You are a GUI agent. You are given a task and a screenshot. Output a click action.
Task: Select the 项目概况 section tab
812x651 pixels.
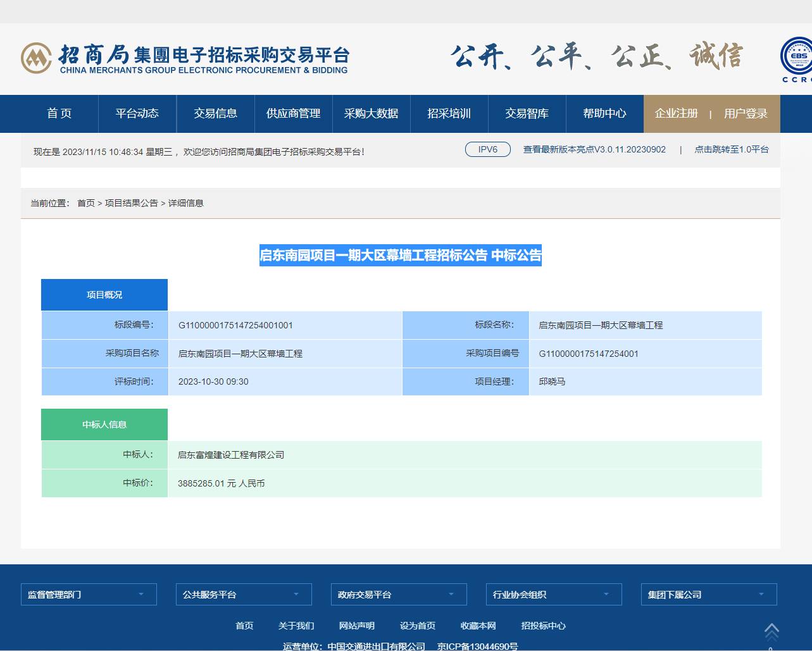click(x=104, y=295)
